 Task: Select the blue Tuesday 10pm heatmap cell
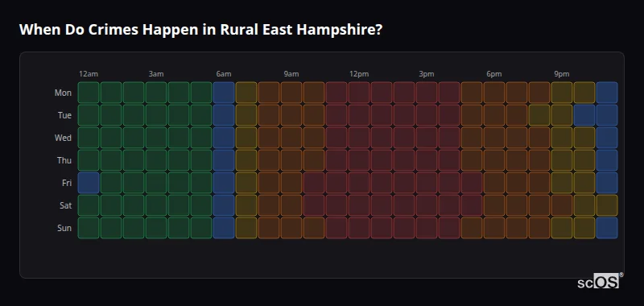click(x=584, y=115)
